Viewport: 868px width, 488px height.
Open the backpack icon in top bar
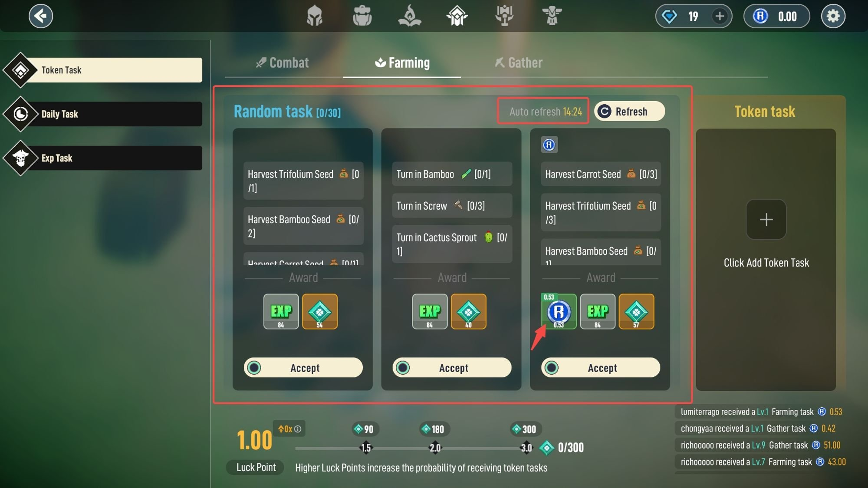tap(362, 16)
